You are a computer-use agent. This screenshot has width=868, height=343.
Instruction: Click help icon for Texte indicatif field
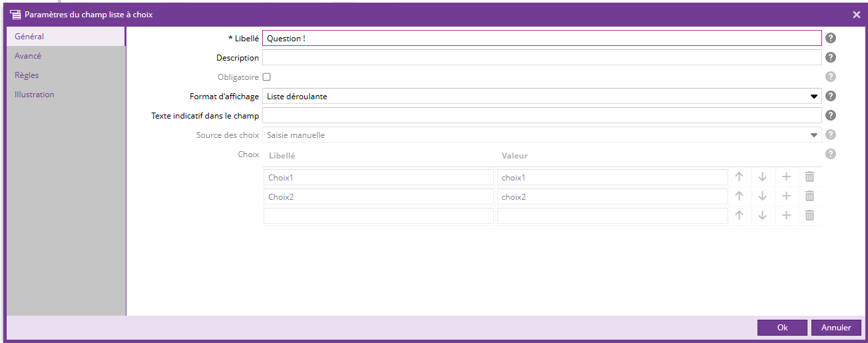[830, 116]
